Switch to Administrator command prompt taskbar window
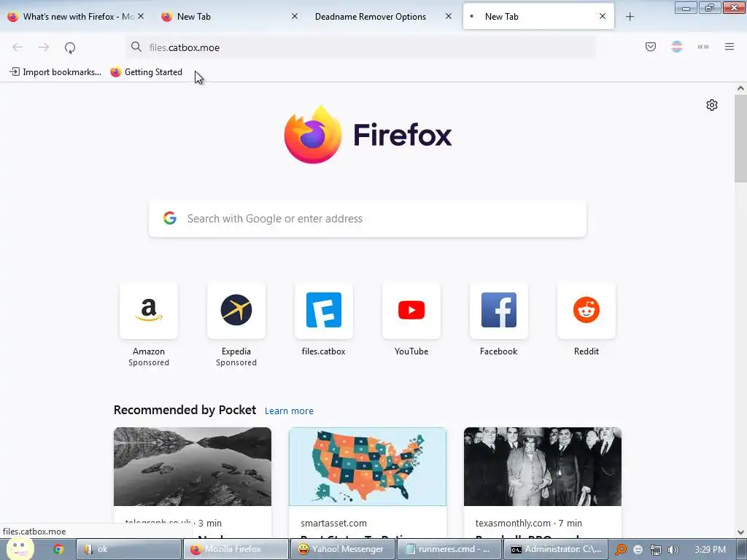747x560 pixels. pyautogui.click(x=555, y=549)
